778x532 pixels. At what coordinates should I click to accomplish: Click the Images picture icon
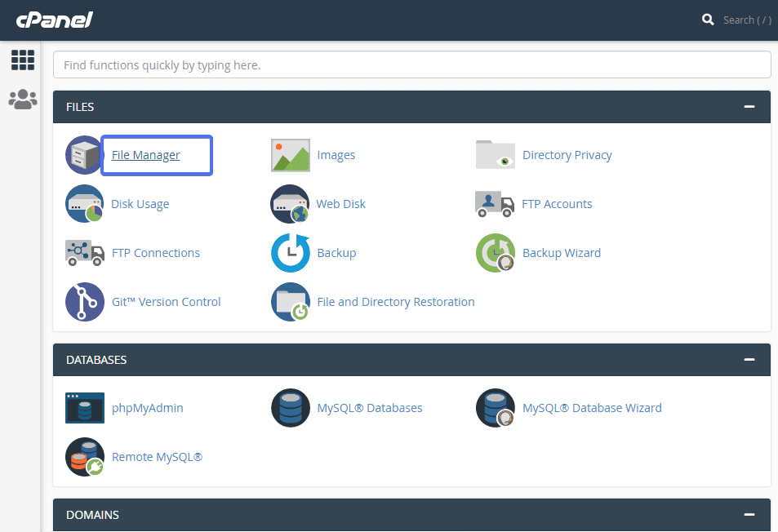coord(291,155)
